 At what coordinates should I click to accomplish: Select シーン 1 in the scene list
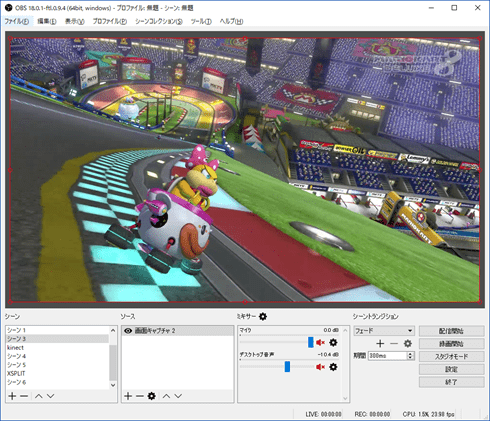click(x=57, y=330)
